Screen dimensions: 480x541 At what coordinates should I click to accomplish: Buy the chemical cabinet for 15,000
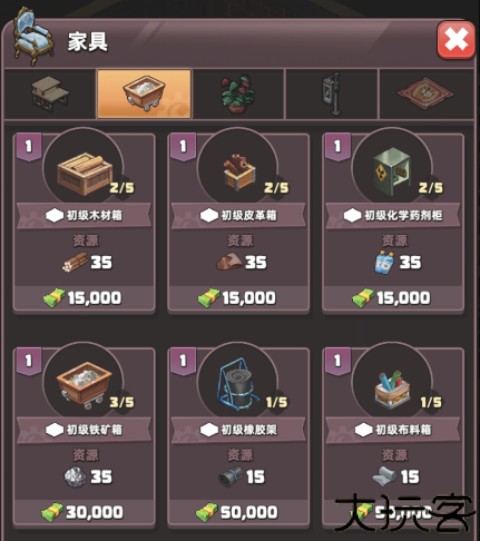click(393, 298)
